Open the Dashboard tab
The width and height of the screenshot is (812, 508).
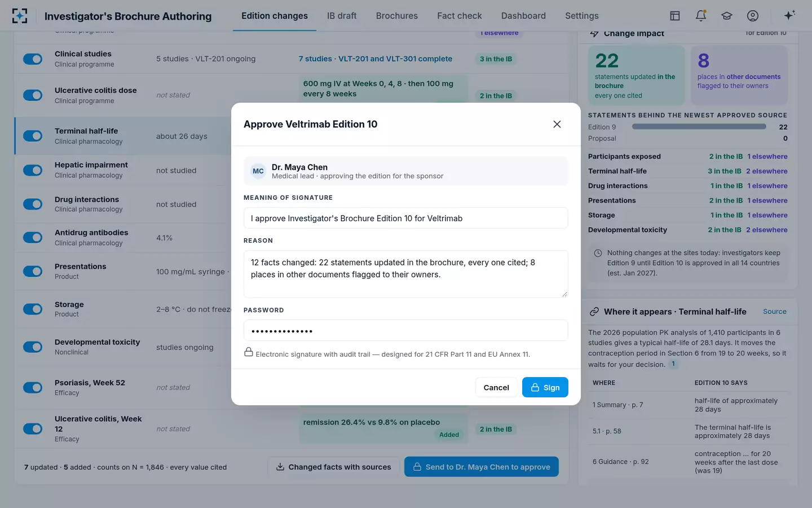point(523,16)
